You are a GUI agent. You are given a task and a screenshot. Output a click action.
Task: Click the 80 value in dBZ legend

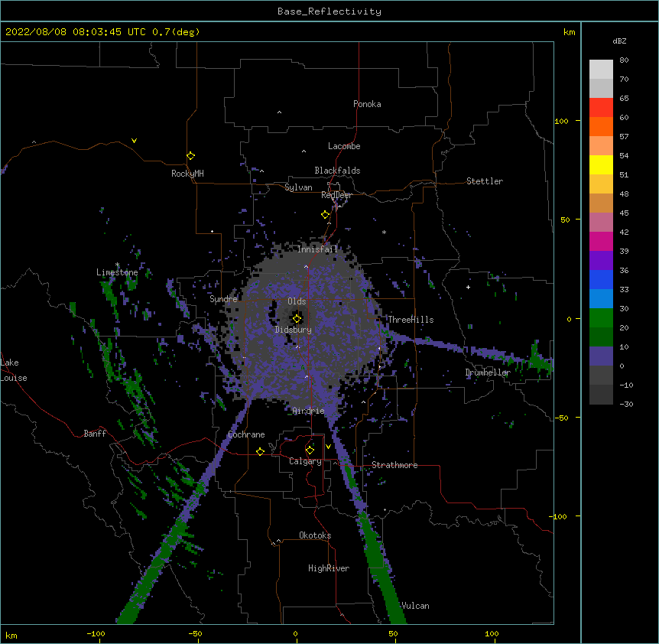[624, 60]
